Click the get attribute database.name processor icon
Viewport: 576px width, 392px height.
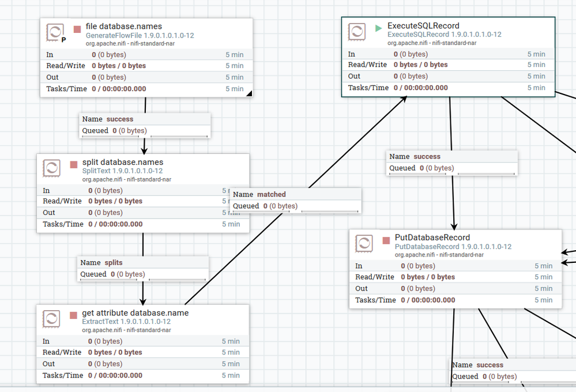click(x=51, y=319)
